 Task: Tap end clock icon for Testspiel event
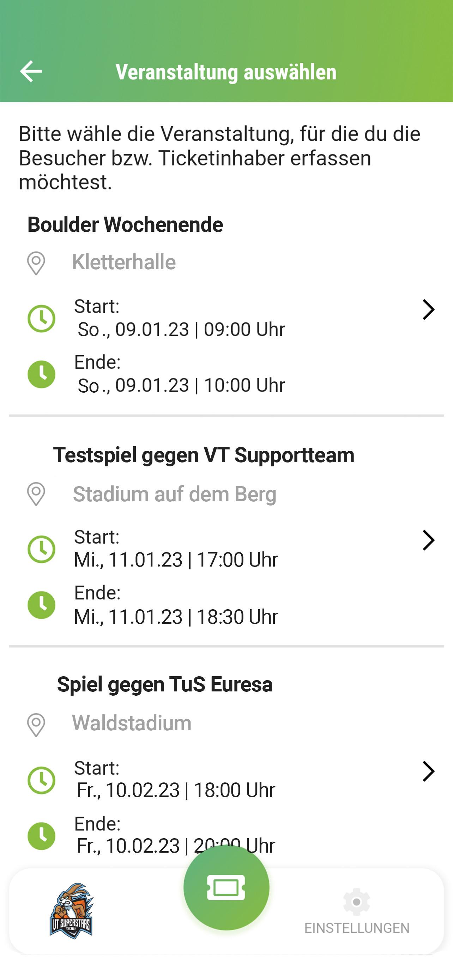click(42, 605)
